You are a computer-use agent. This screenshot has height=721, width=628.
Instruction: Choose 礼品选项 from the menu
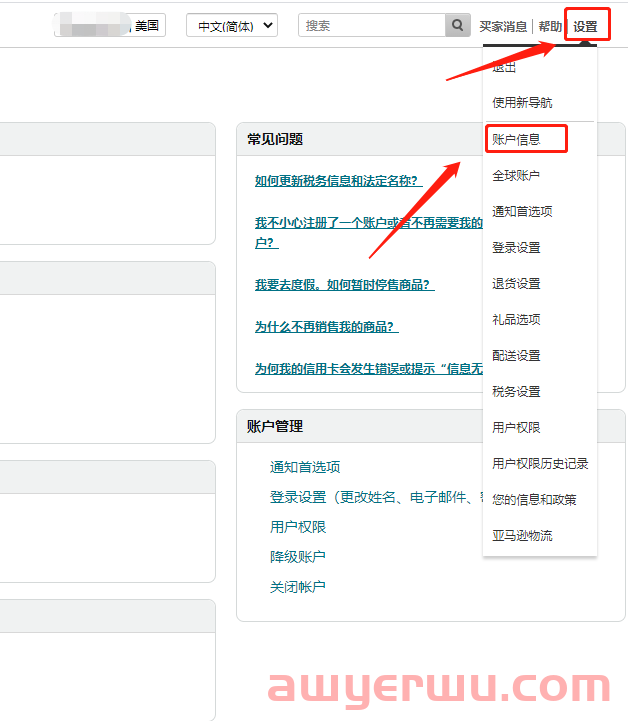(x=516, y=320)
